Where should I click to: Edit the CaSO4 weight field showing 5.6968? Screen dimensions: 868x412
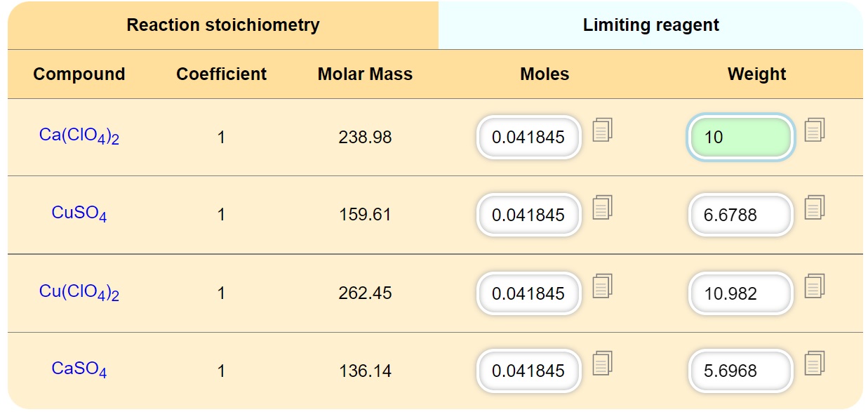point(740,371)
